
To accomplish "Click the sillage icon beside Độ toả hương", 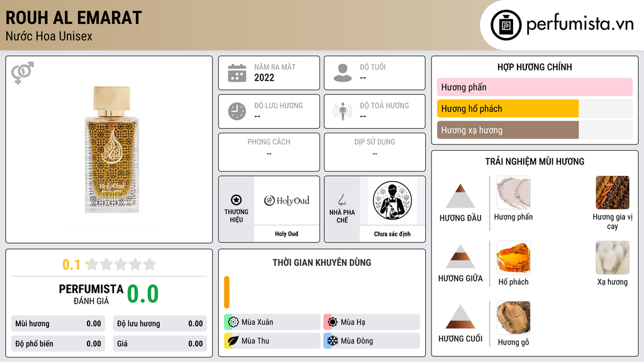I will (x=343, y=111).
